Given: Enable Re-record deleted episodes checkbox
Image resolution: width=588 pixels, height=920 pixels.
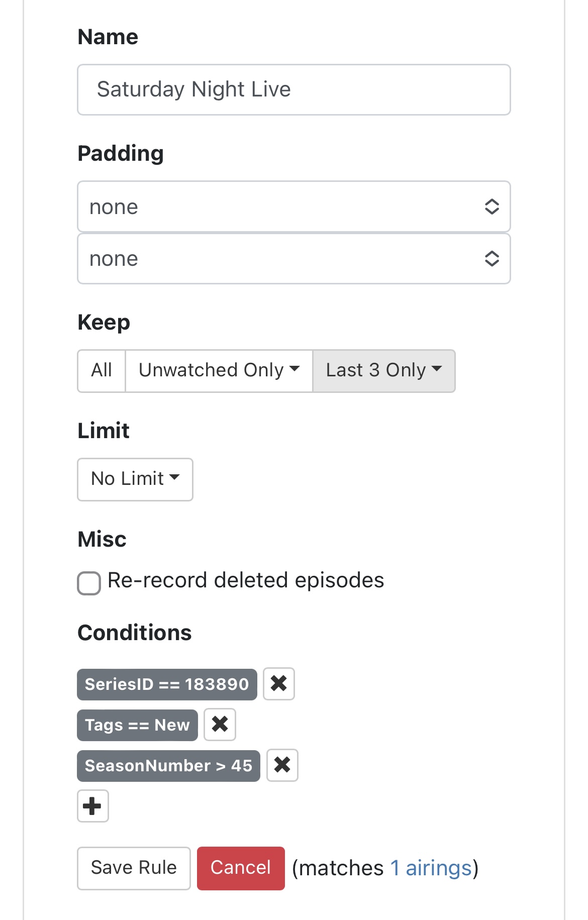Looking at the screenshot, I should [x=89, y=583].
